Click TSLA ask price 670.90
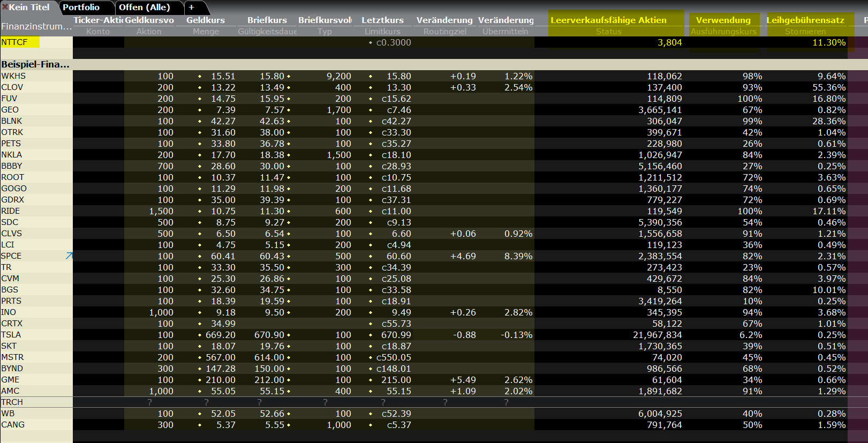Screen dimensions: 868x443 269,335
